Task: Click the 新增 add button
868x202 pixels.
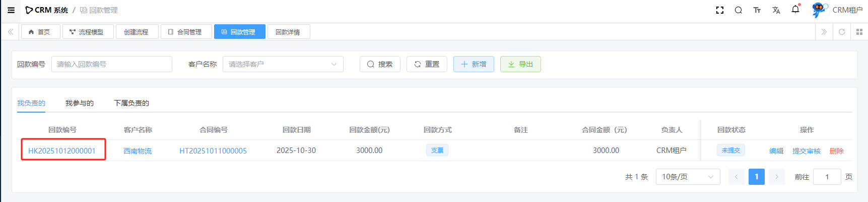Action: [x=474, y=64]
